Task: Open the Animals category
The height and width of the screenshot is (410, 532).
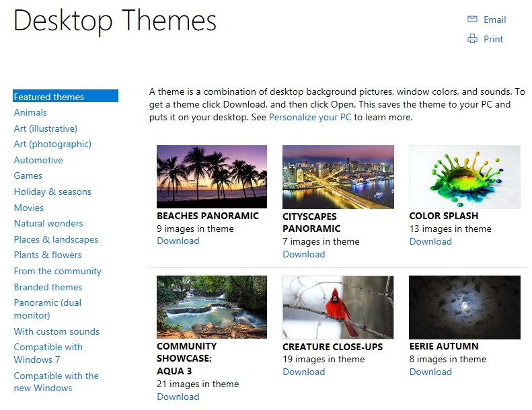Action: [30, 112]
